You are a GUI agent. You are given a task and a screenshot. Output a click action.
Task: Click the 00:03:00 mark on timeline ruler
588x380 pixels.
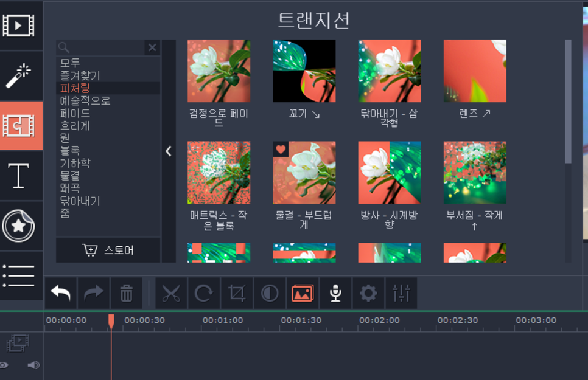pyautogui.click(x=536, y=320)
